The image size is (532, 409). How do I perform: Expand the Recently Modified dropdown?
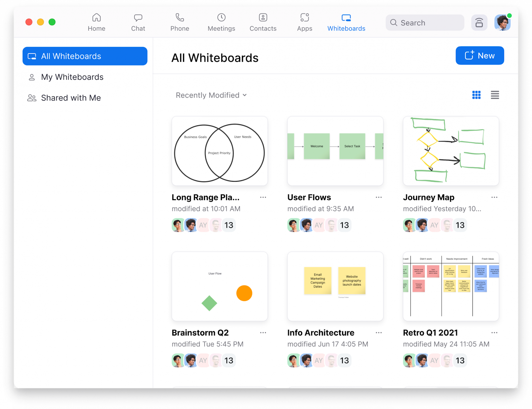pos(210,95)
